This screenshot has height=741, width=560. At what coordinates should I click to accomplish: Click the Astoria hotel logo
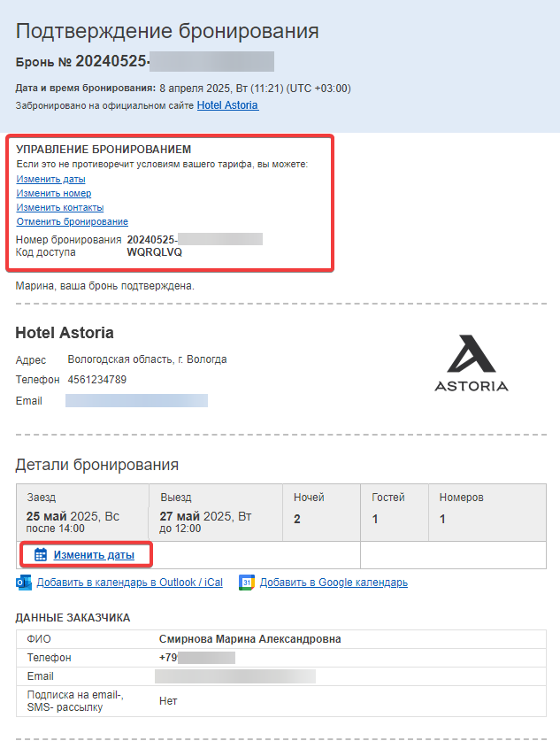[x=472, y=363]
